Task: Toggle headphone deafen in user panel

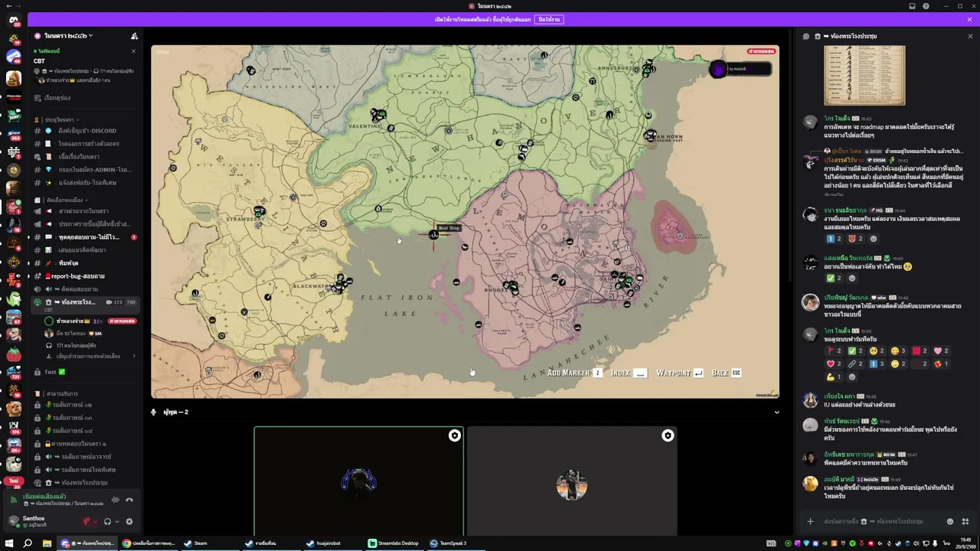Action: [107, 522]
